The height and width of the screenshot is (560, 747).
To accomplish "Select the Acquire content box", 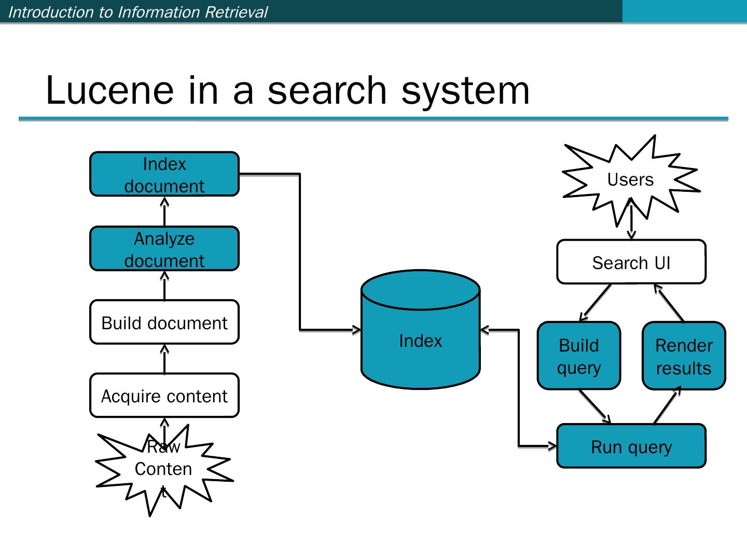I will (164, 396).
